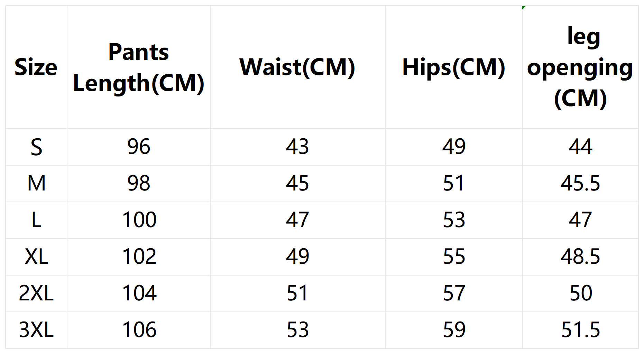
Task: Select waist value 43 for size S
Action: 297,147
